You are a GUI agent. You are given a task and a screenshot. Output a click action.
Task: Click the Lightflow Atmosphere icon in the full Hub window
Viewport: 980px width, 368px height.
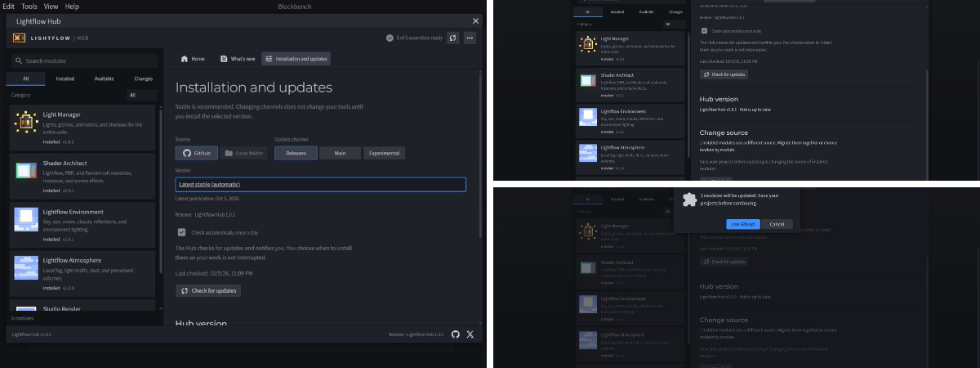(x=26, y=266)
